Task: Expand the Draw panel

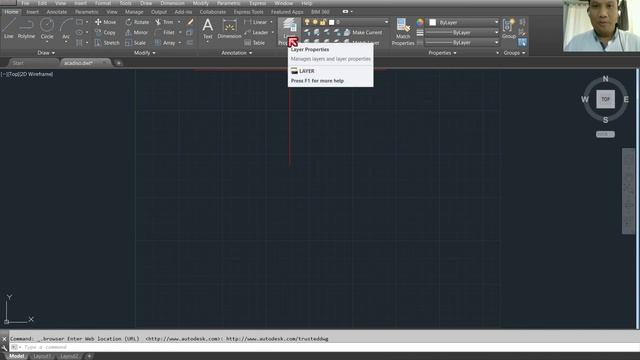Action: 46,53
